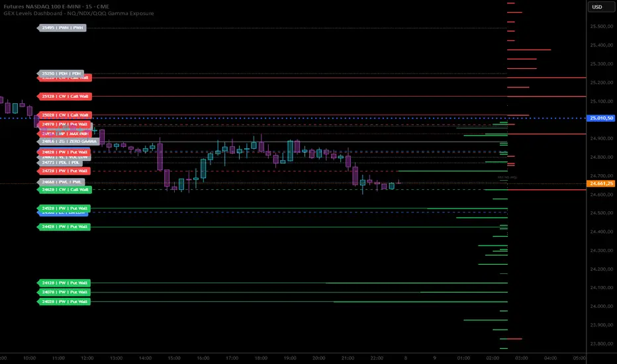Click 15:00 on the time axis

click(x=174, y=358)
